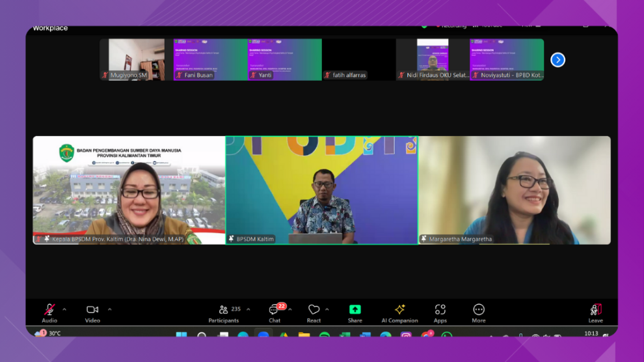Expand chat options arrow beside Chat
The width and height of the screenshot is (644, 362).
pos(290,309)
